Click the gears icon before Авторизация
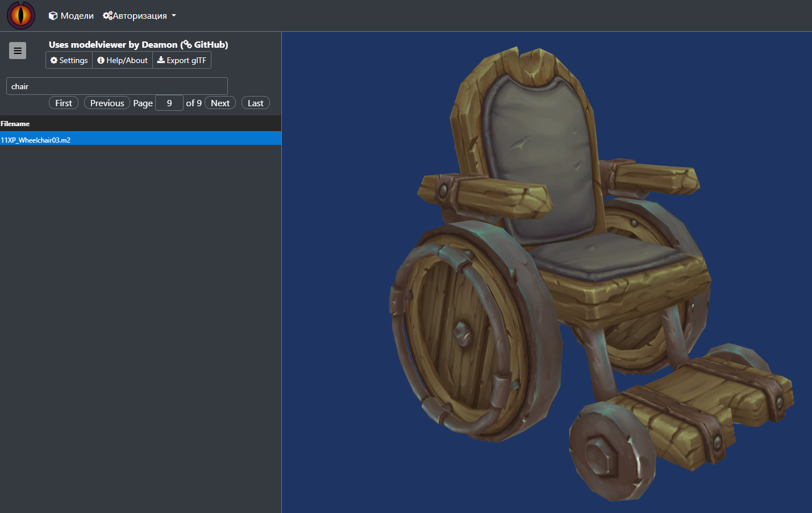Viewport: 812px width, 513px height. [x=107, y=15]
